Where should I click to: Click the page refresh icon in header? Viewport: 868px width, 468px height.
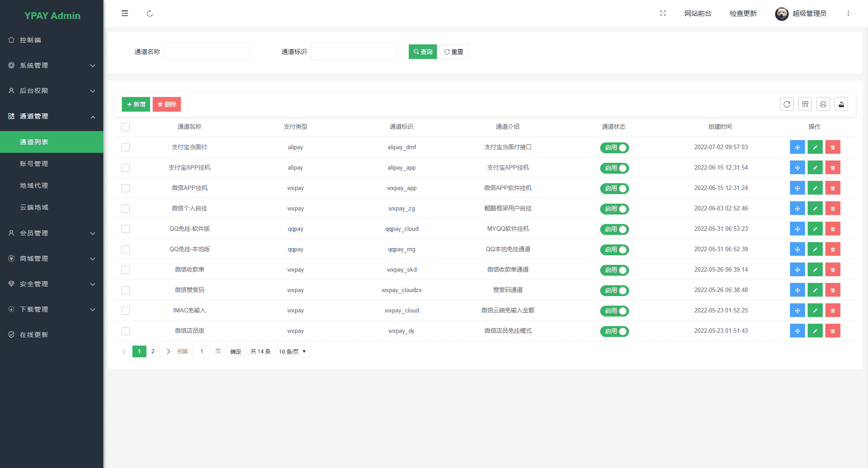tap(150, 14)
